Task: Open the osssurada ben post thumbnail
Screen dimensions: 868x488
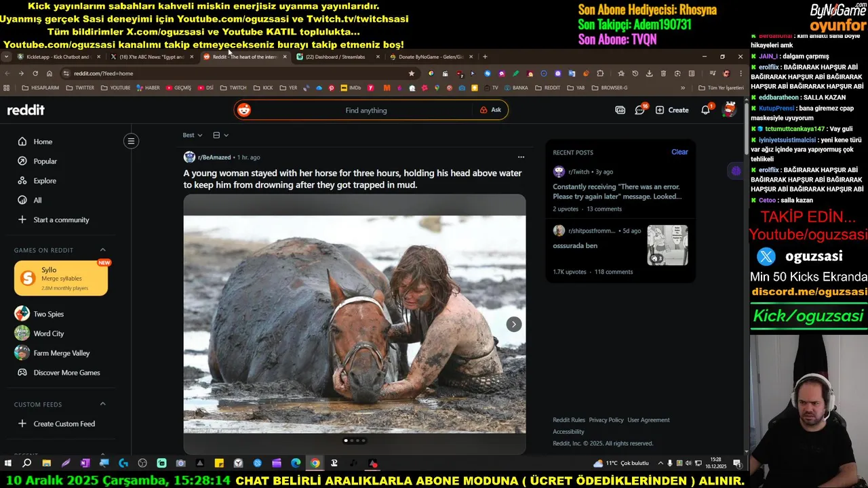Action: click(x=667, y=245)
